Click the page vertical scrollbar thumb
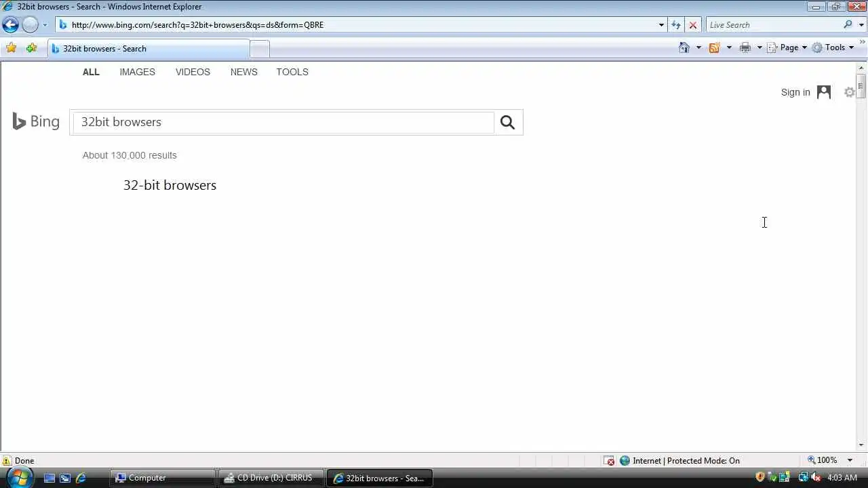The height and width of the screenshot is (488, 868). click(861, 87)
